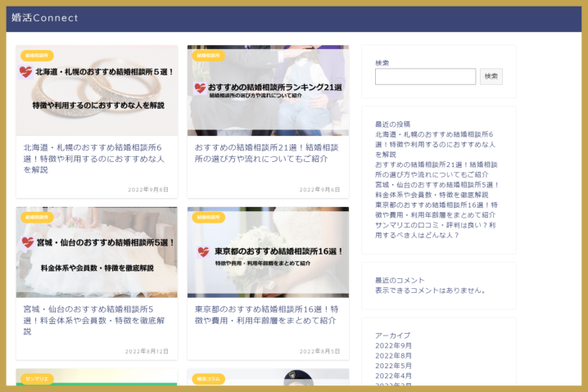Open sidebar recent post 東京都のおすすめ結婚相談所16選
This screenshot has width=588, height=392.
tap(436, 210)
